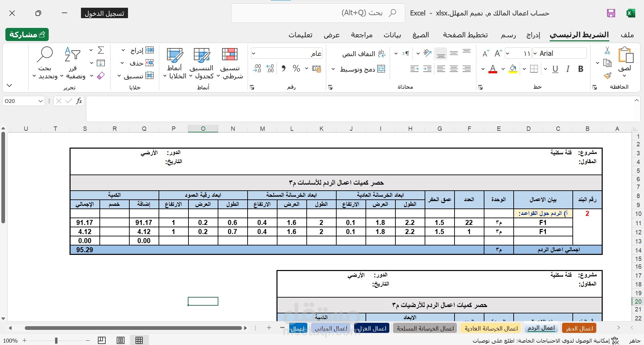This screenshot has width=644, height=345.
Task: Open the إدراج Insert ribbon tab
Action: 533,35
